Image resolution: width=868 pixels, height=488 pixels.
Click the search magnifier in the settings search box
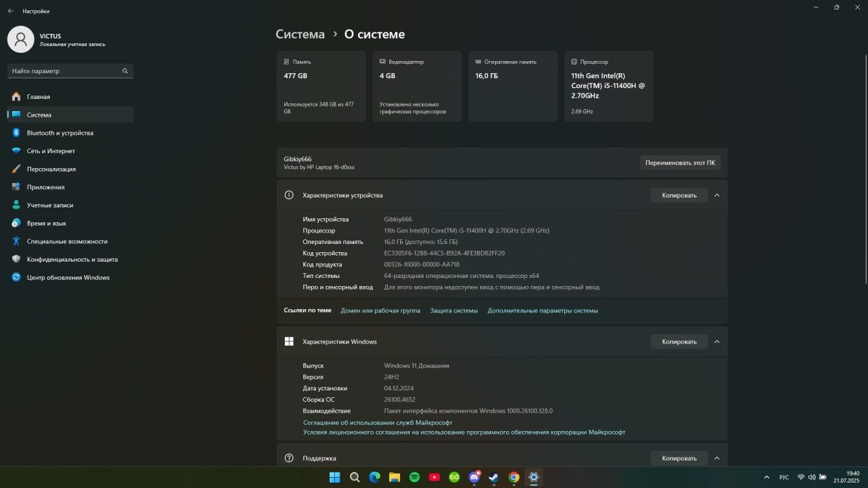pyautogui.click(x=125, y=70)
